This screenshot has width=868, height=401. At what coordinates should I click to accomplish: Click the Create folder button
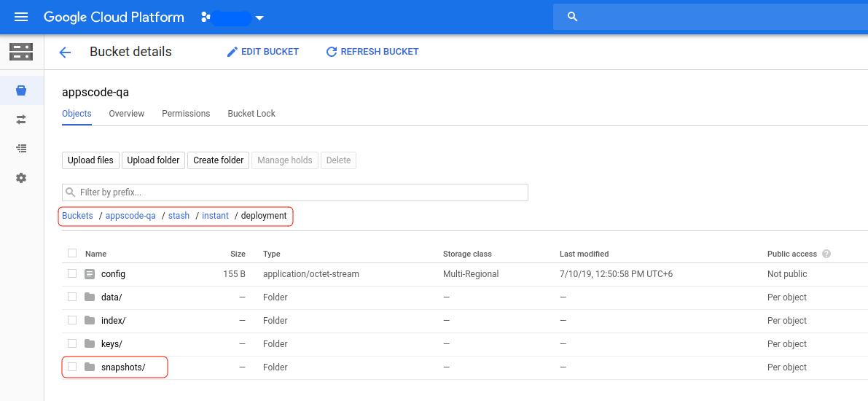(219, 160)
